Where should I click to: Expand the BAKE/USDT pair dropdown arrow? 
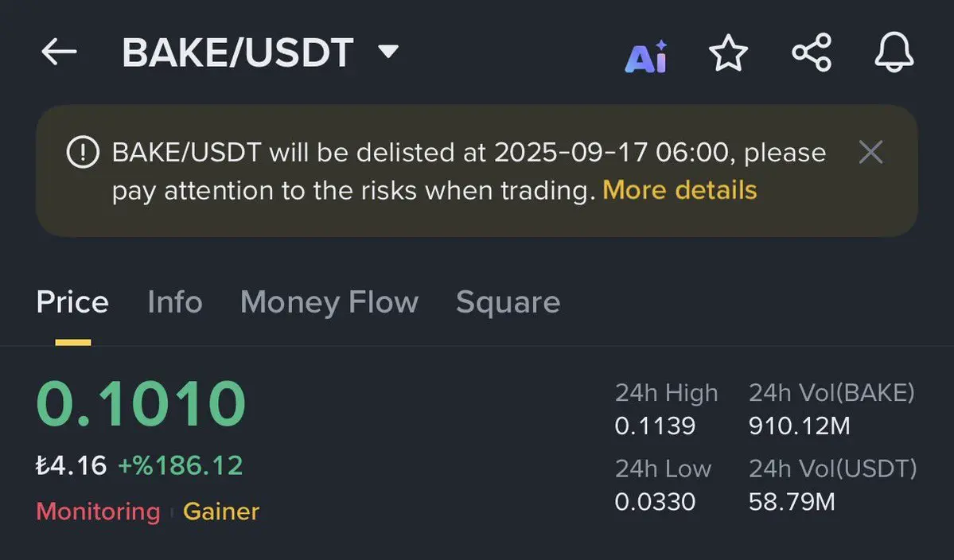388,51
